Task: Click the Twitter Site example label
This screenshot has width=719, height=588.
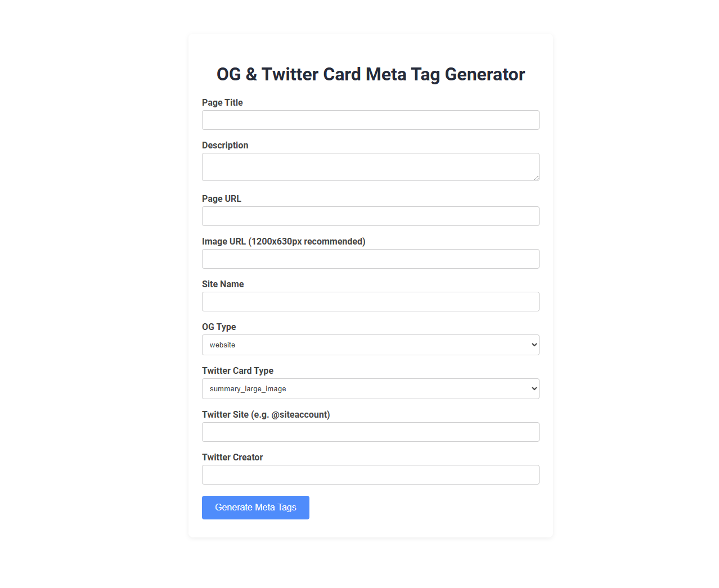Action: [x=266, y=414]
